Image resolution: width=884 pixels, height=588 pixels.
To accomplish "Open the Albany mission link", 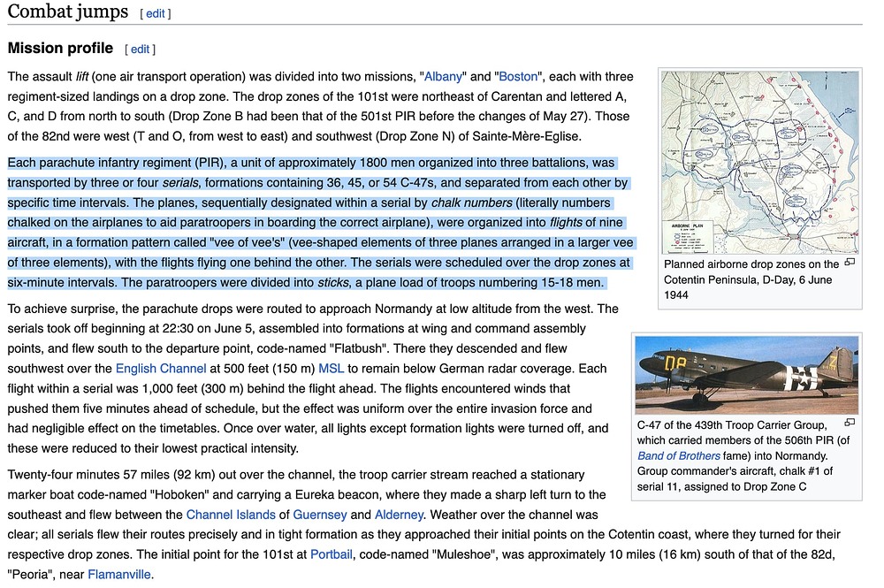I will point(443,77).
